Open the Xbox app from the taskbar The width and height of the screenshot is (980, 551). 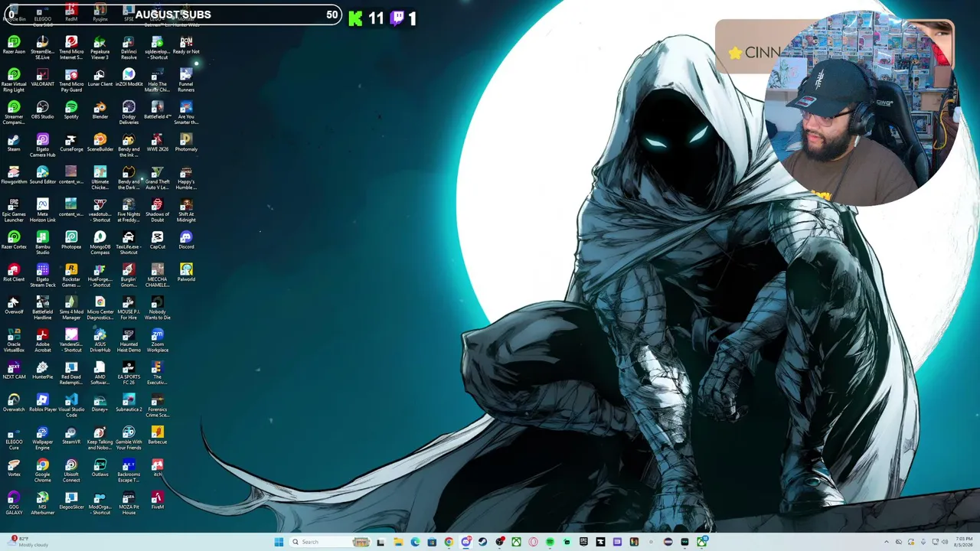[516, 542]
